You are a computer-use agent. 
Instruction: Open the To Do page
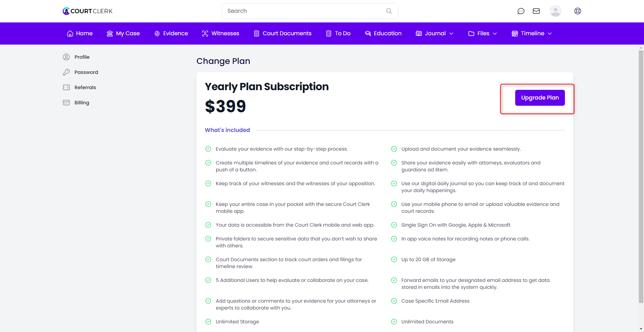click(338, 34)
